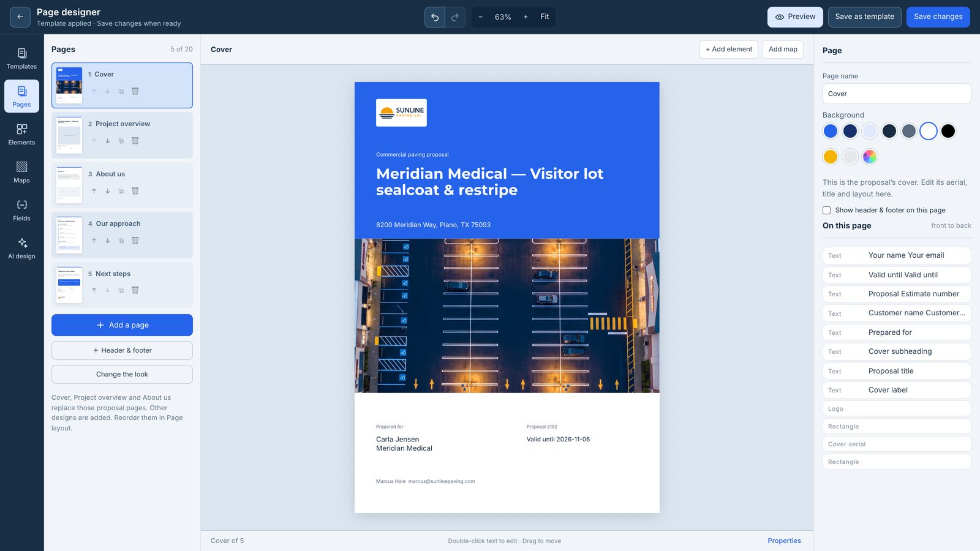Open the Templates sidebar section

[x=21, y=59]
